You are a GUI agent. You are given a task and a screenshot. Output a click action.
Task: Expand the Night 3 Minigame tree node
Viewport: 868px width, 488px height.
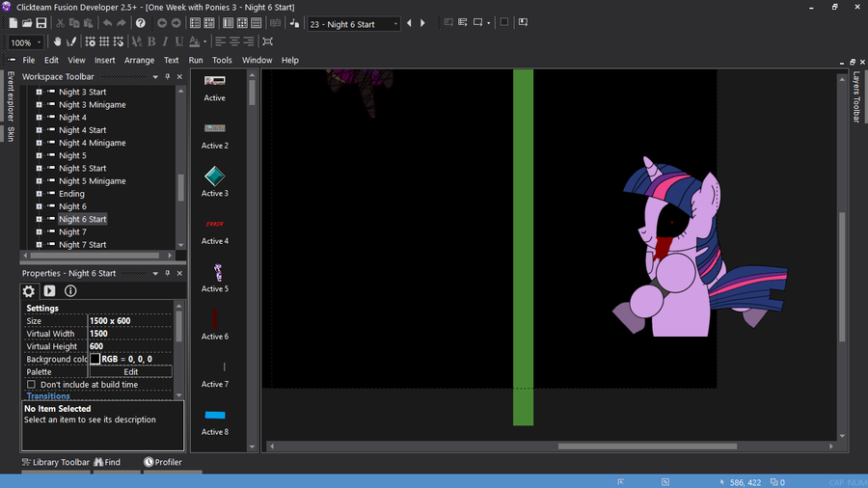pos(39,104)
